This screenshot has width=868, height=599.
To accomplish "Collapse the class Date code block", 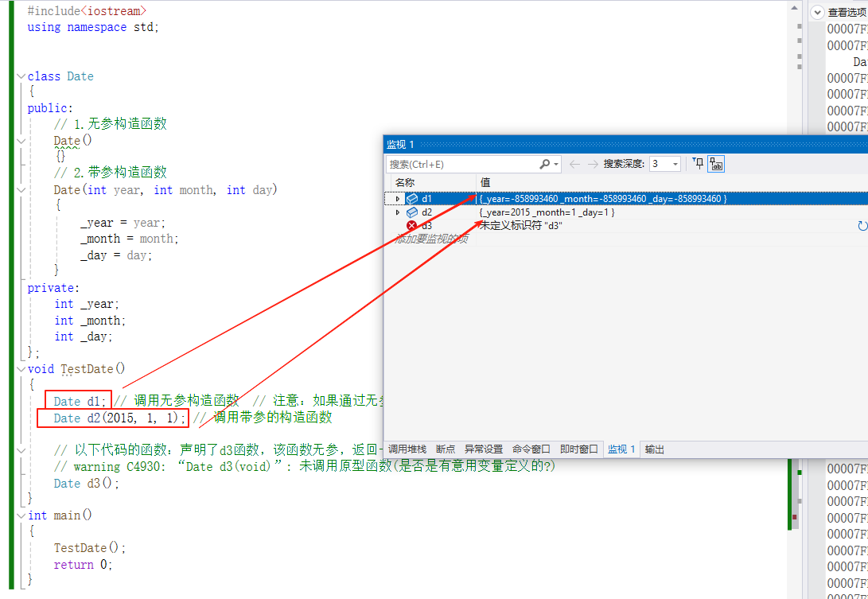I will coord(21,76).
